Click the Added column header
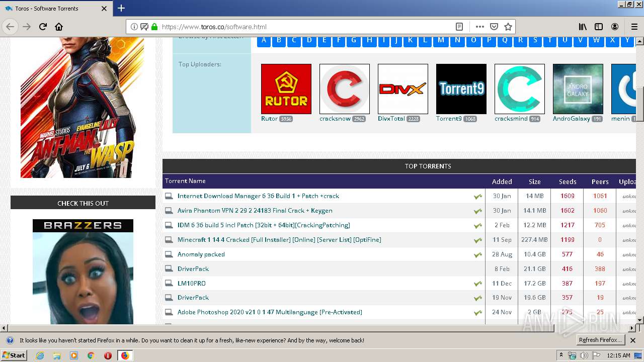This screenshot has width=644, height=362. (x=502, y=182)
